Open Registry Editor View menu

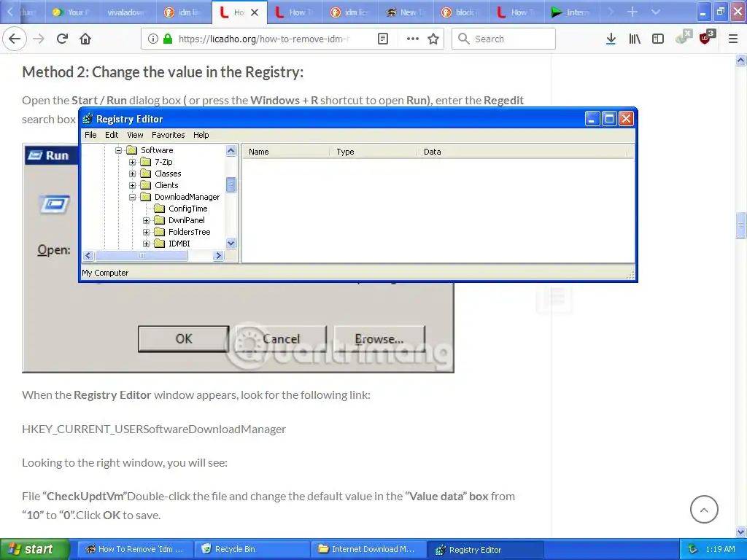[135, 135]
